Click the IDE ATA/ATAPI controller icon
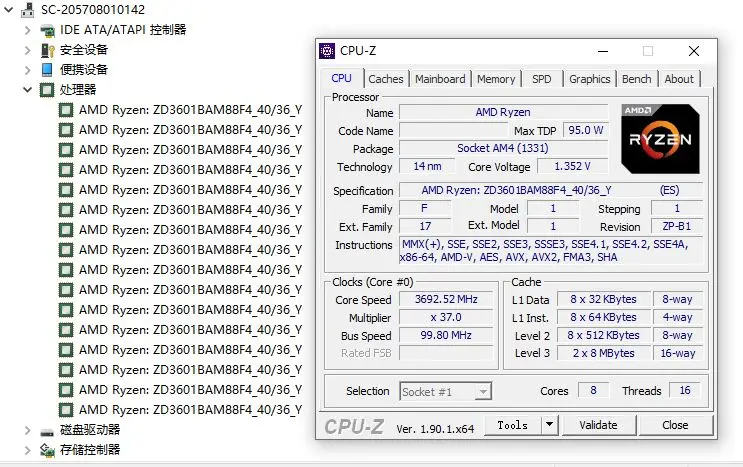 tap(47, 31)
